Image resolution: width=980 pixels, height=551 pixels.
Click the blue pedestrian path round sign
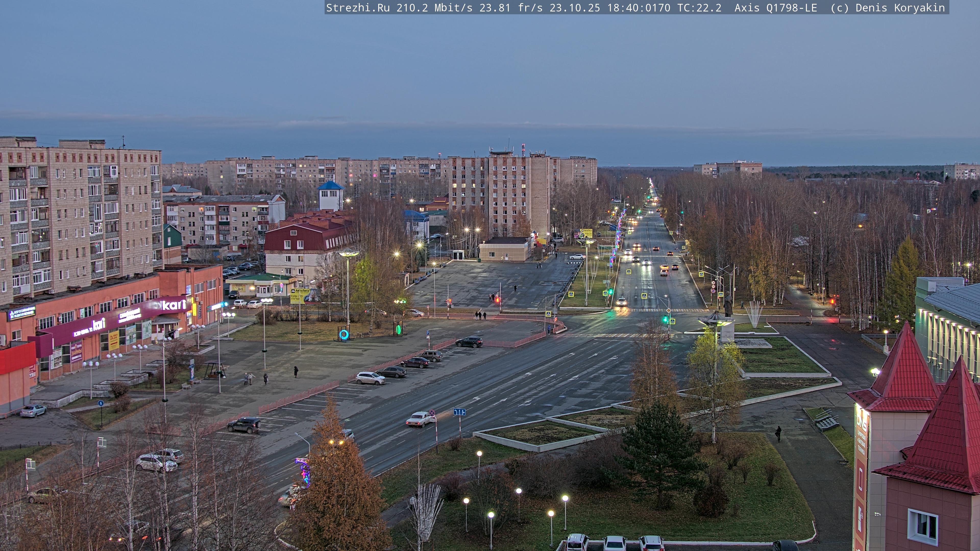pos(101,404)
